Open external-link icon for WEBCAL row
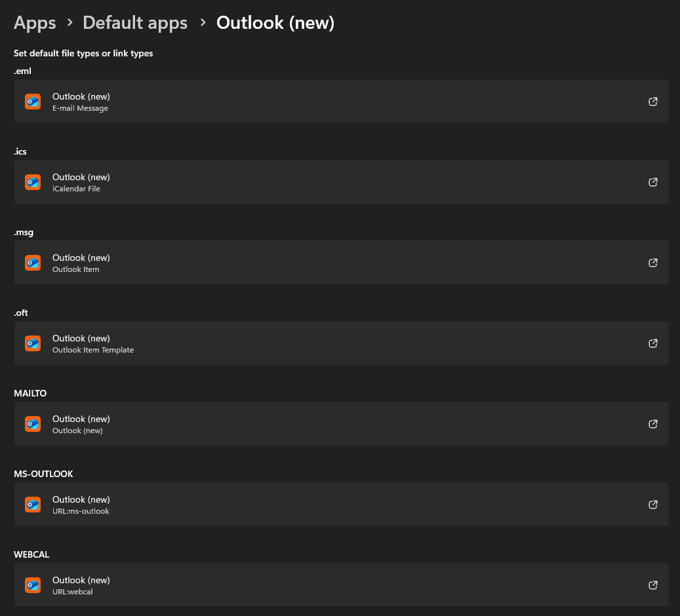This screenshot has height=616, width=680. click(x=652, y=585)
